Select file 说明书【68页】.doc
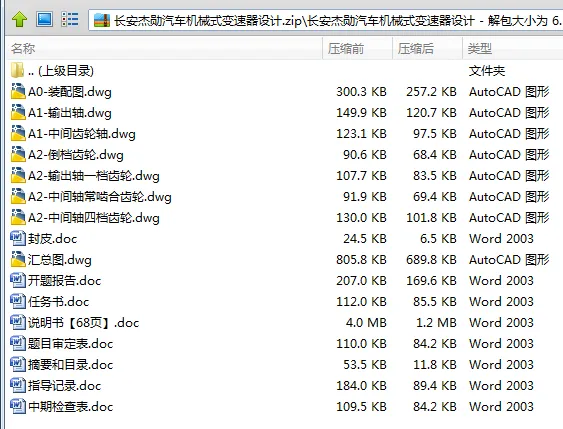The height and width of the screenshot is (429, 563). tap(83, 323)
